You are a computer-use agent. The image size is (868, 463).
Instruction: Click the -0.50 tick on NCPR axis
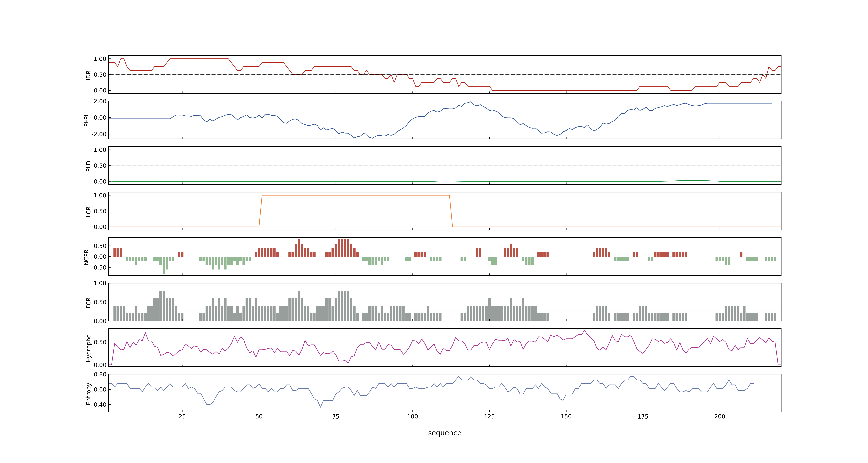(x=99, y=267)
